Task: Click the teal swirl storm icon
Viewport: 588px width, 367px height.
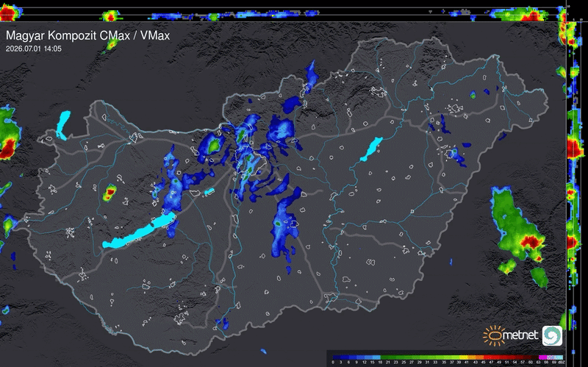Action: click(x=552, y=335)
